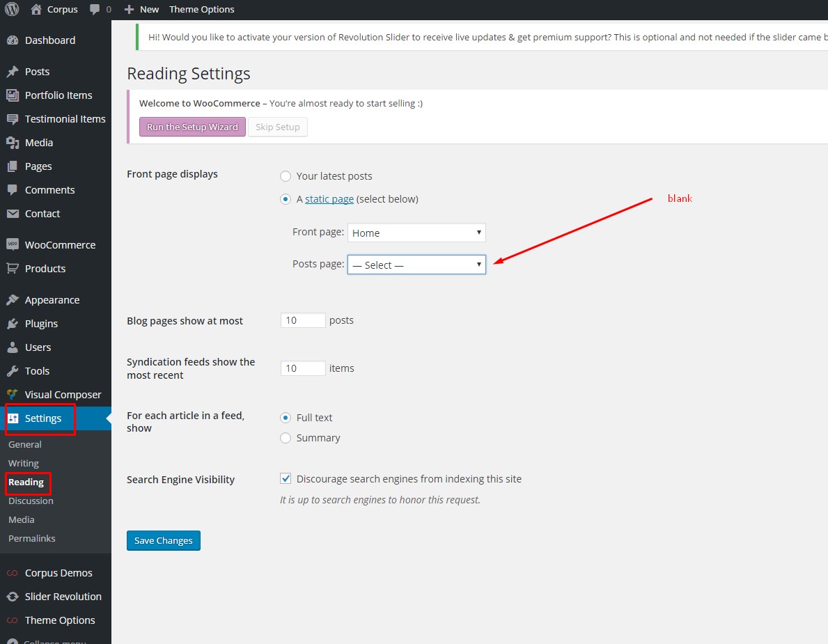Click the Portfolio Items icon

pyautogui.click(x=13, y=95)
